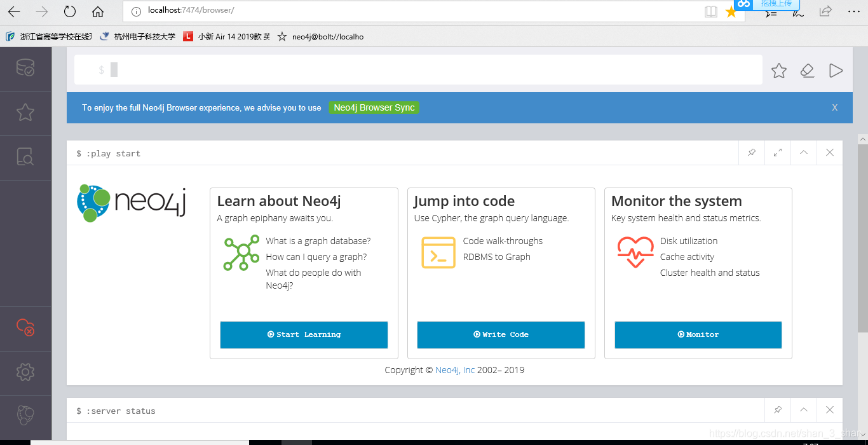
Task: Open the Neo4j, Inc link
Action: [x=455, y=370]
